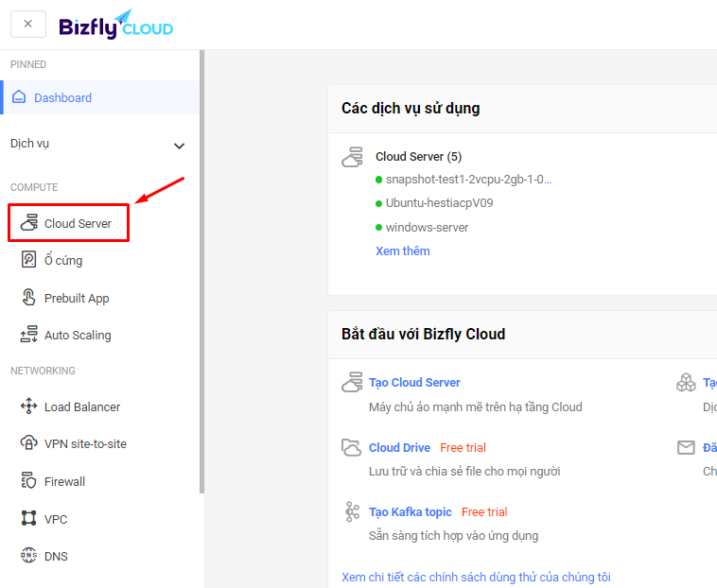Screen dimensions: 717x588
Task: Click the Máy chủ ảo mạnh mẽ description
Action: tap(476, 407)
